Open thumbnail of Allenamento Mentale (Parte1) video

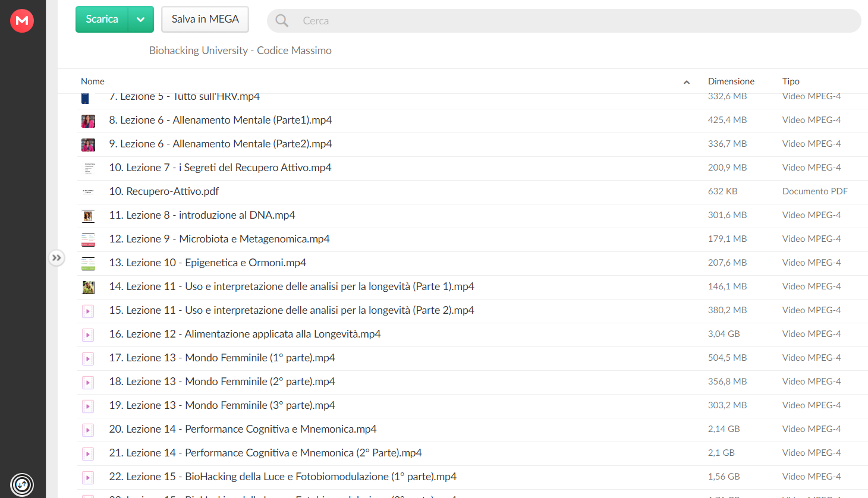coord(88,121)
